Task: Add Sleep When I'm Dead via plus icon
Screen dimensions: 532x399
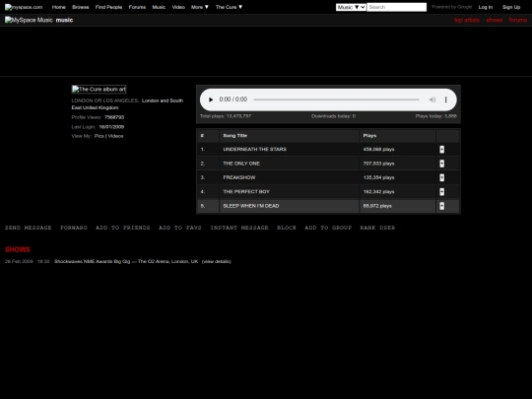Action: point(441,206)
